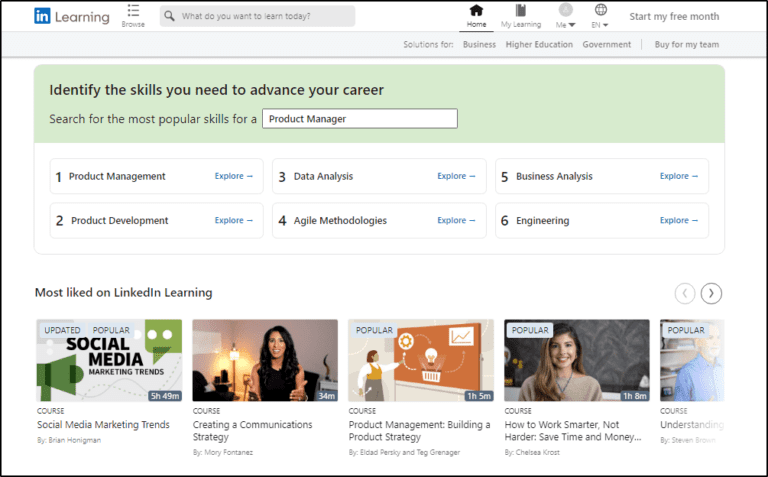768x477 pixels.
Task: Open the Higher Education solutions link
Action: pos(539,45)
